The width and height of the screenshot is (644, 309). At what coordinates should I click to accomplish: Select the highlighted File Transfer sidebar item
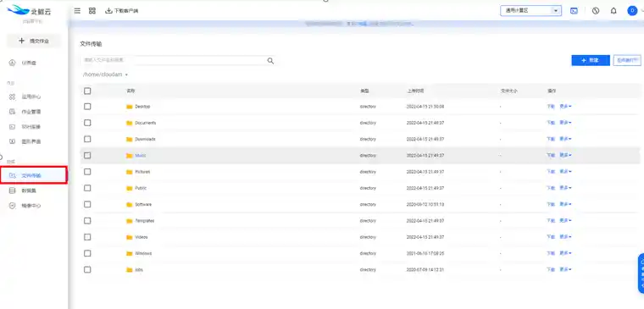pyautogui.click(x=34, y=175)
